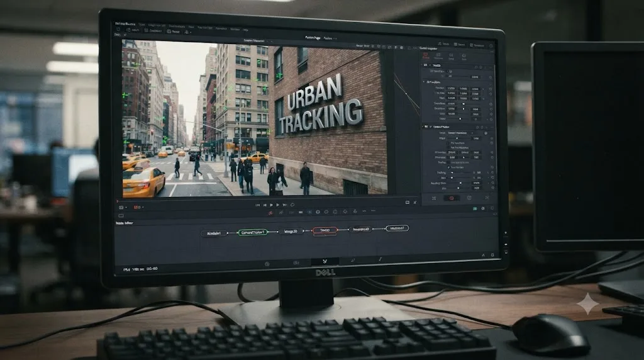
Task: Toggle the checked checkbox below the two unchecked boxes
Action: (x=449, y=167)
